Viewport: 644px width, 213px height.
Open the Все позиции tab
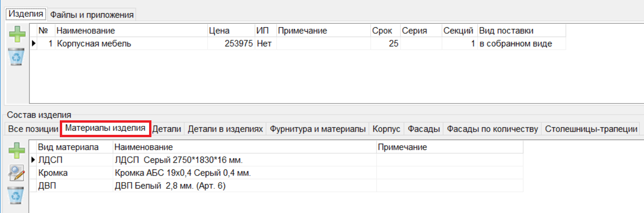point(31,129)
